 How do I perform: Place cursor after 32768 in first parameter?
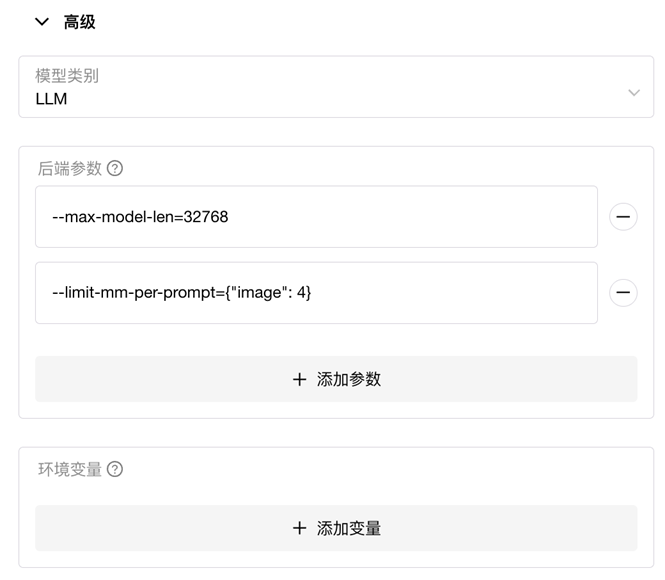click(229, 217)
